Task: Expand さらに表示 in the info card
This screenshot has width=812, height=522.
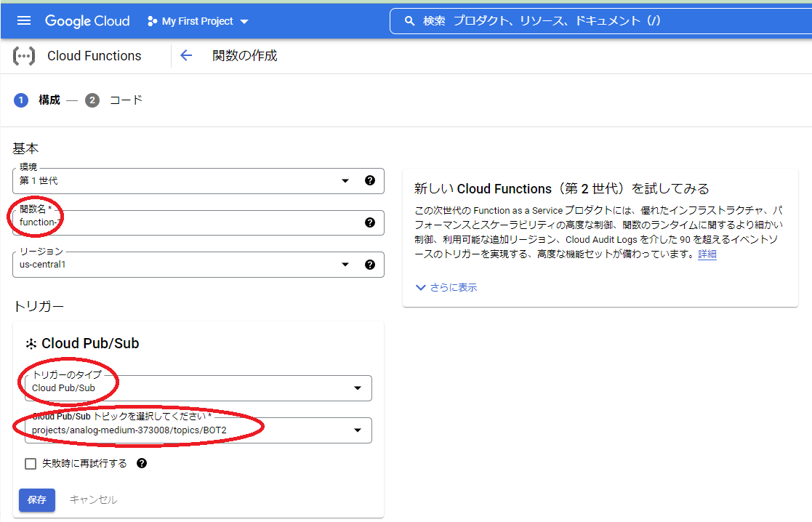Action: pos(446,287)
